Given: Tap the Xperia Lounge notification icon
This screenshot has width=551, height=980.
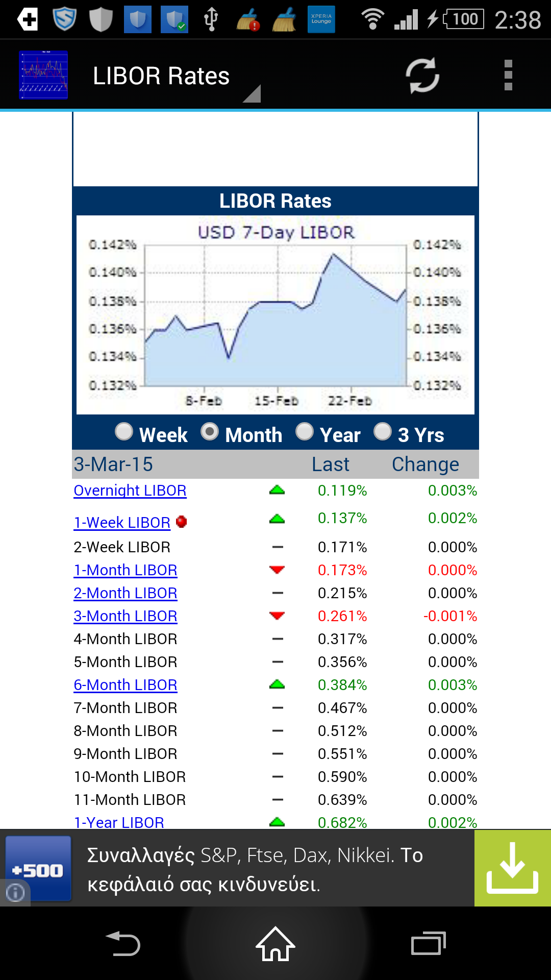Looking at the screenshot, I should click(321, 19).
